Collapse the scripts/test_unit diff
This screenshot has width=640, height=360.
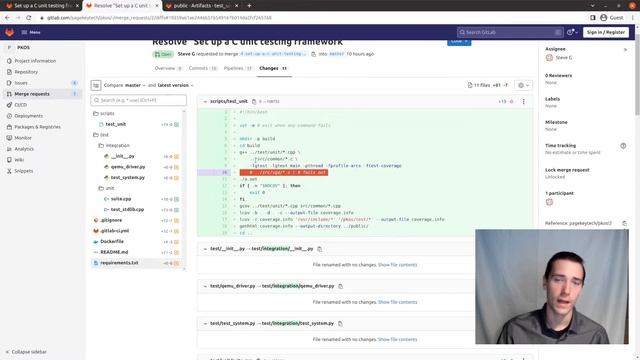click(x=205, y=102)
